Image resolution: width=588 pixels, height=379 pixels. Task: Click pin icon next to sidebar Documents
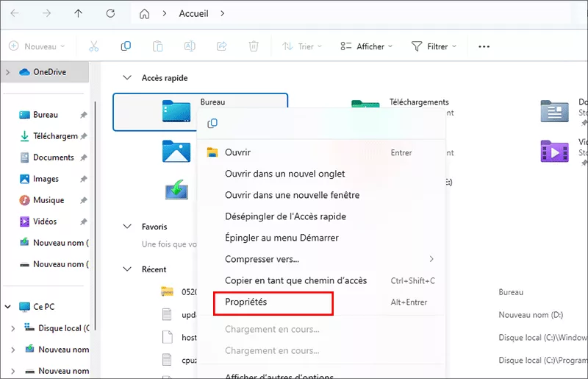click(x=83, y=157)
